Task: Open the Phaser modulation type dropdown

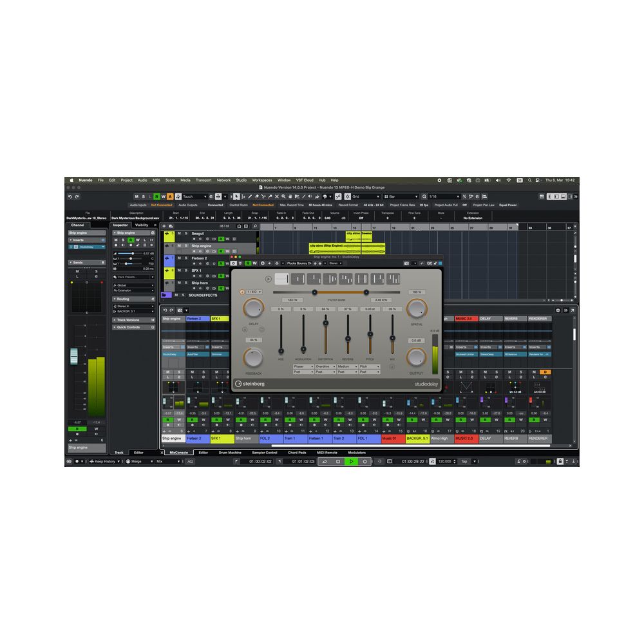Action: [303, 366]
